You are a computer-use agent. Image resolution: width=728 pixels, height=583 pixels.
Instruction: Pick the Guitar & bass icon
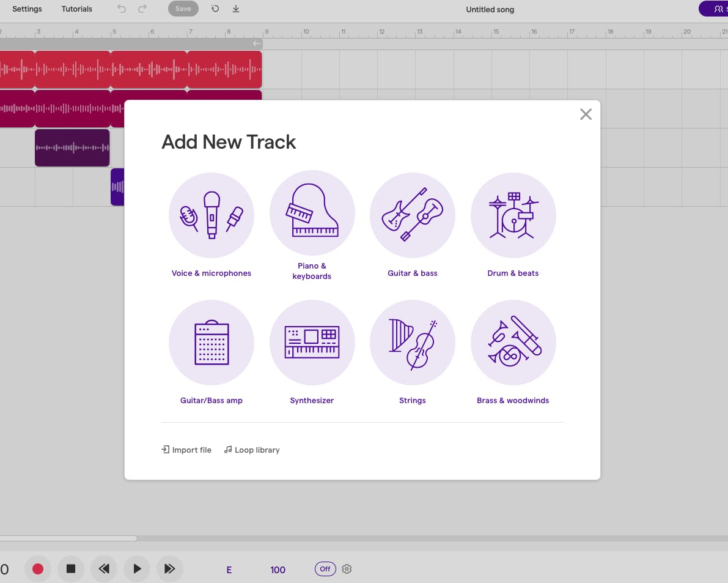pos(412,215)
